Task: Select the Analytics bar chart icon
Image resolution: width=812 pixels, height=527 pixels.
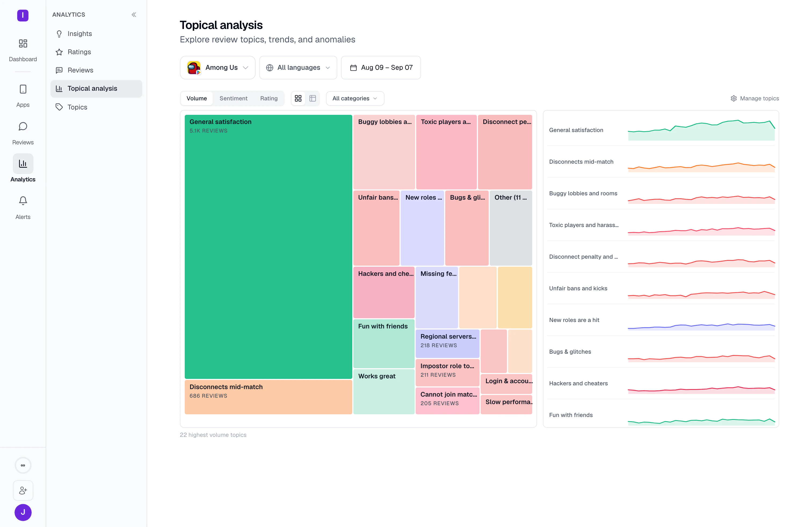Action: 23,164
